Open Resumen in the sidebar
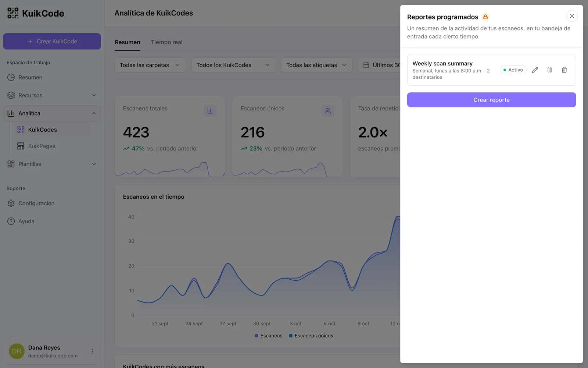This screenshot has width=588, height=368. (52, 77)
